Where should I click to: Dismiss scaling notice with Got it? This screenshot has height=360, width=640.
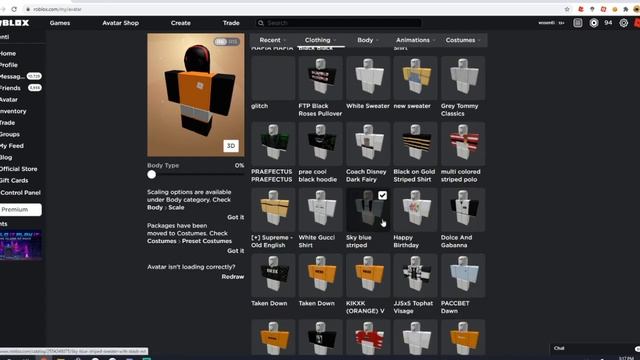point(236,218)
